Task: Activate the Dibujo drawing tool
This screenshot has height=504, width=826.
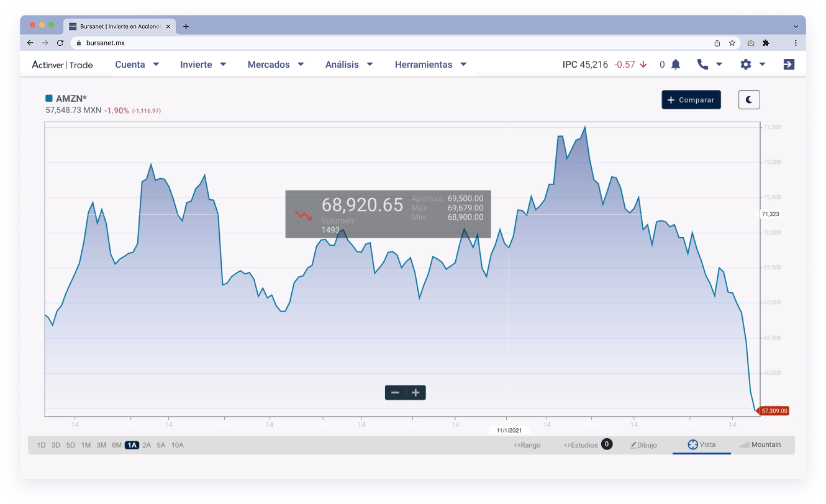Action: [643, 444]
